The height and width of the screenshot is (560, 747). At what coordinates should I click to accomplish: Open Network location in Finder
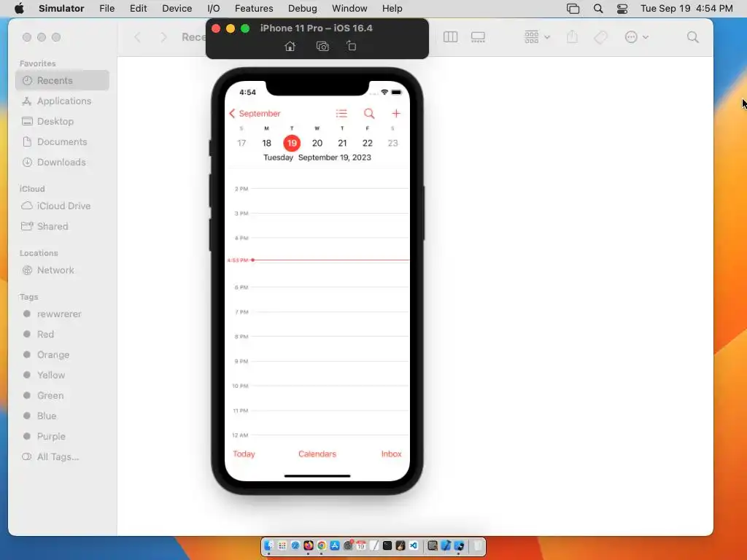(63, 270)
